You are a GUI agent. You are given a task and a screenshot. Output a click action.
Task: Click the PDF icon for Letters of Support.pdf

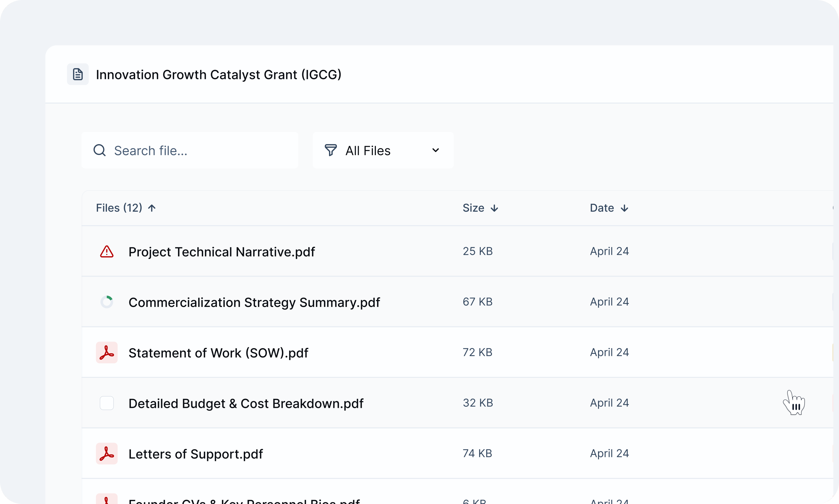(107, 453)
